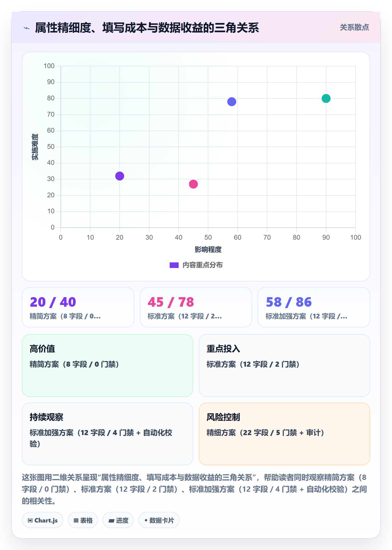Screen dimensions: 392x550
Task: Click the description paragraph starting 这张图用二维关系
Action: tap(194, 489)
